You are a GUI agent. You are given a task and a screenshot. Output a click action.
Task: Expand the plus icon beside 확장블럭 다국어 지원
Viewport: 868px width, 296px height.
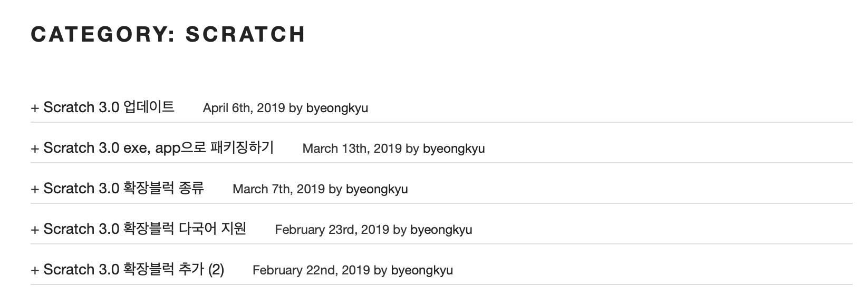[35, 230]
